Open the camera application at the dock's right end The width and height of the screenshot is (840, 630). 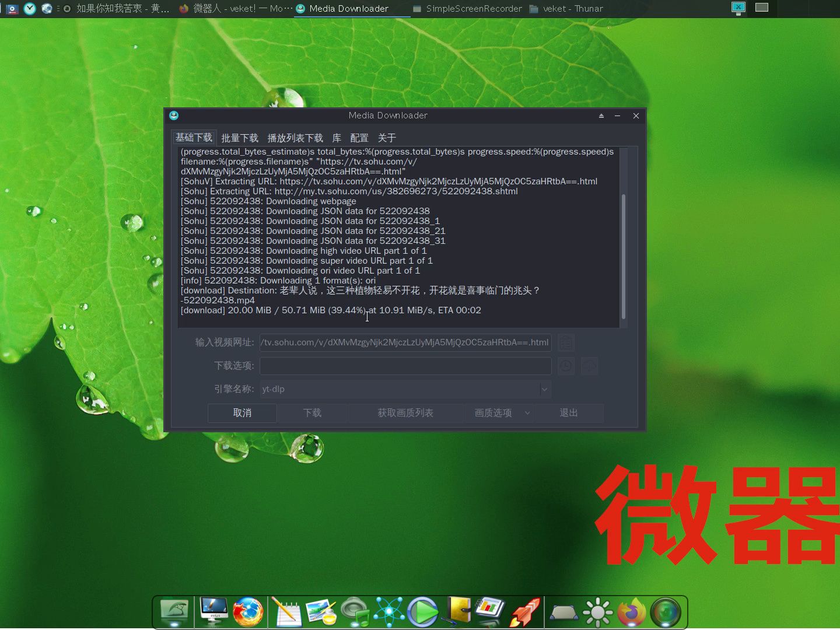pyautogui.click(x=666, y=612)
